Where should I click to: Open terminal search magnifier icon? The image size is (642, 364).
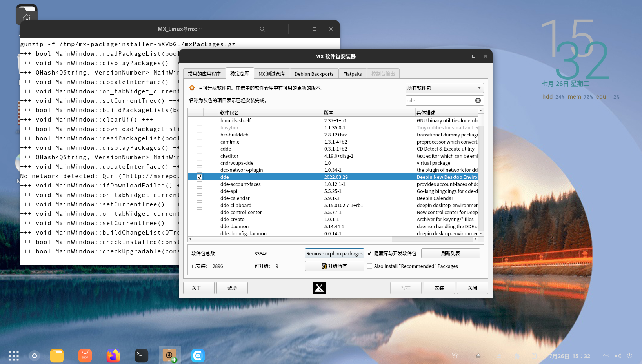tap(262, 29)
